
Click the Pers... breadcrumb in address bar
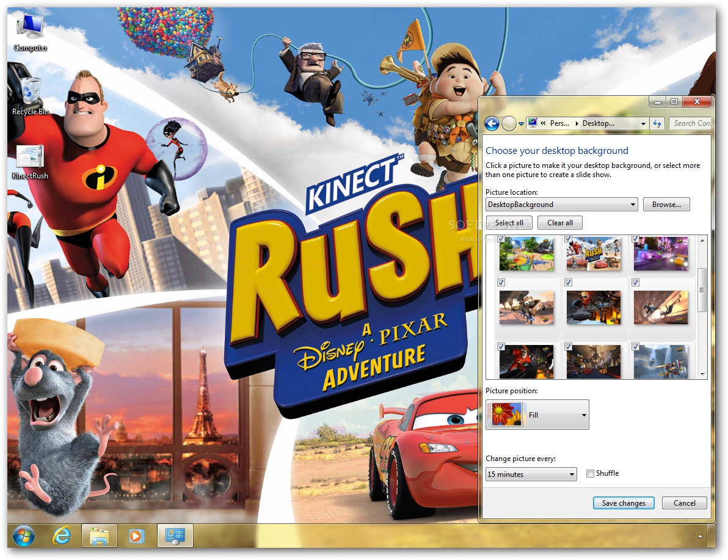coord(559,123)
